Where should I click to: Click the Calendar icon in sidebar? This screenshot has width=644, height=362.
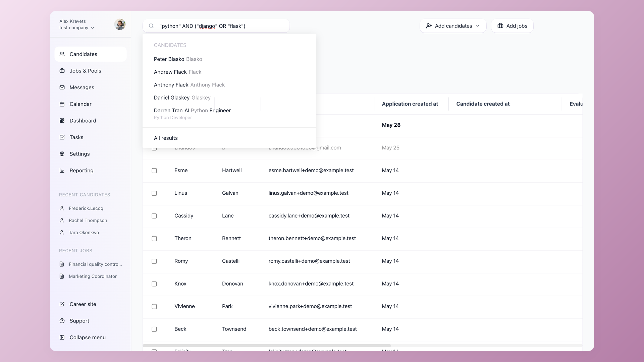click(x=62, y=104)
